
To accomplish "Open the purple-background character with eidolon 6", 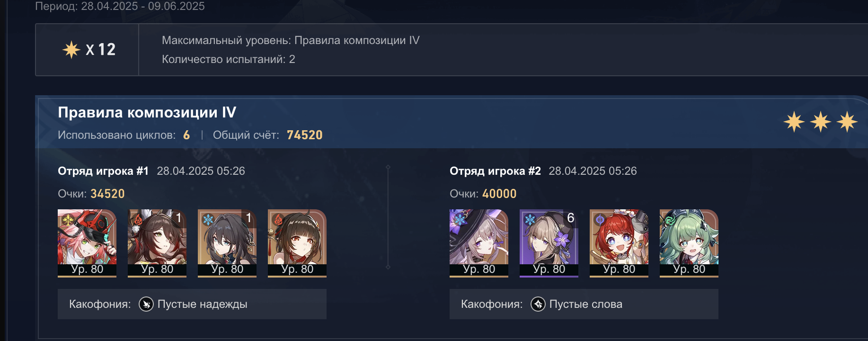I will click(x=549, y=242).
